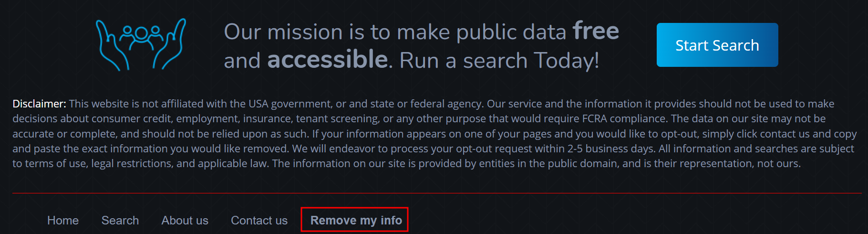868x234 pixels.
Task: Click the contact us phrase inside disclaimer
Action: pyautogui.click(x=785, y=134)
